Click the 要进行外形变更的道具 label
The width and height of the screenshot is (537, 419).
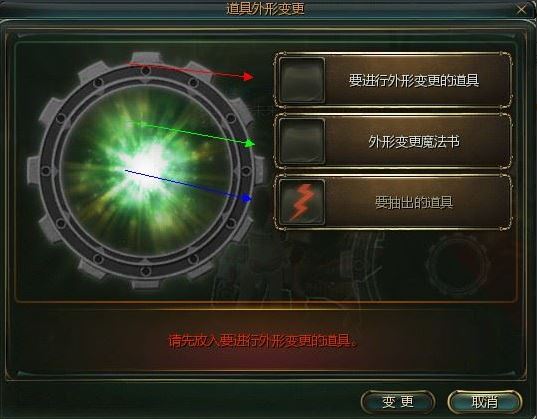(x=414, y=81)
